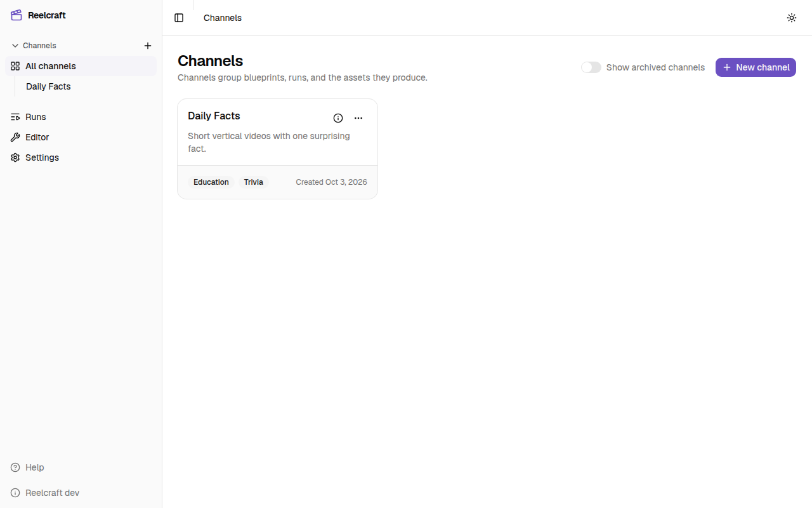Click the Settings gear icon
Screen dimensions: 812x508
[x=15, y=157]
